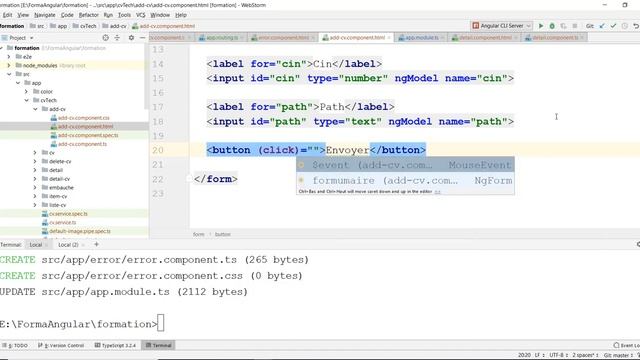Add a new terminal session tab
640x360 pixels.
pyautogui.click(x=96, y=244)
